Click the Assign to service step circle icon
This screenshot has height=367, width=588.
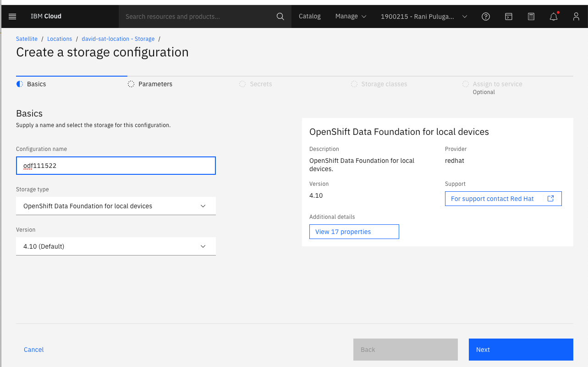coord(466,84)
